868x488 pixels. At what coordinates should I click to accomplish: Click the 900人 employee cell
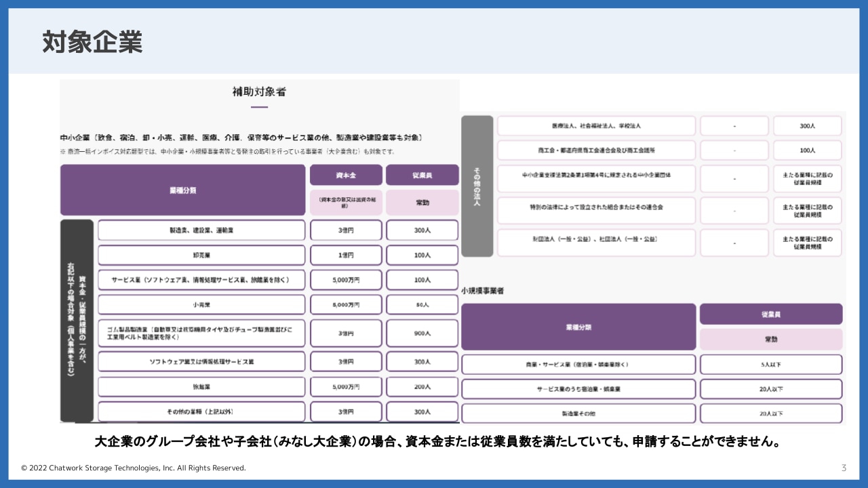pyautogui.click(x=422, y=333)
